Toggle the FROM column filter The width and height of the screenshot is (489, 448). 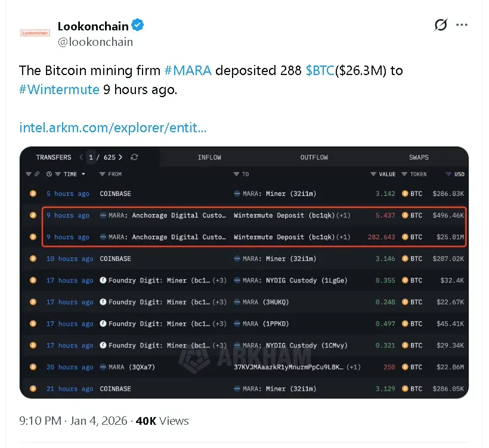(101, 174)
